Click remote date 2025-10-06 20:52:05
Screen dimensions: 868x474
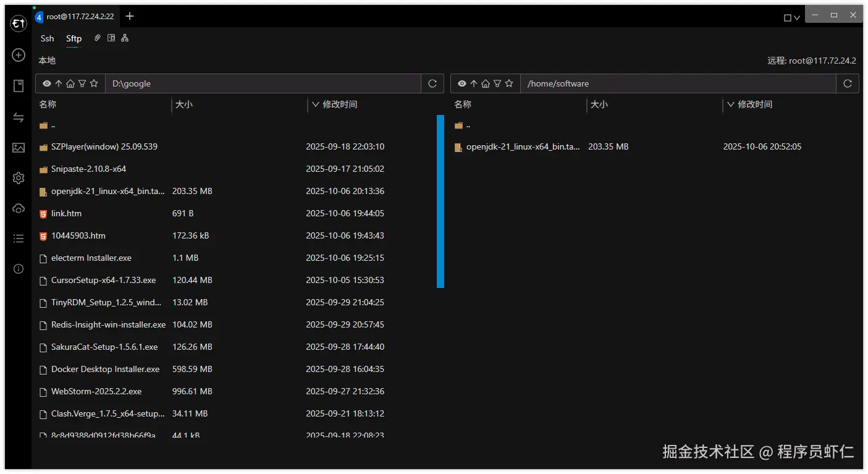762,147
